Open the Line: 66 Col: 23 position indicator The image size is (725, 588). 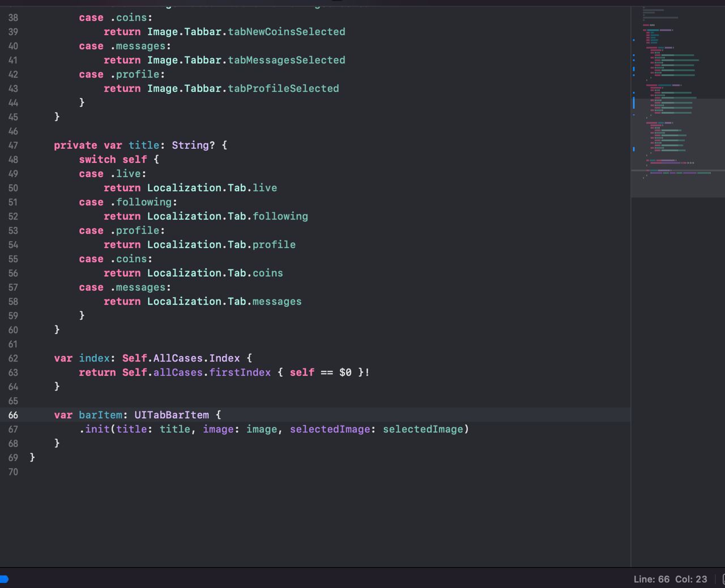coord(670,579)
